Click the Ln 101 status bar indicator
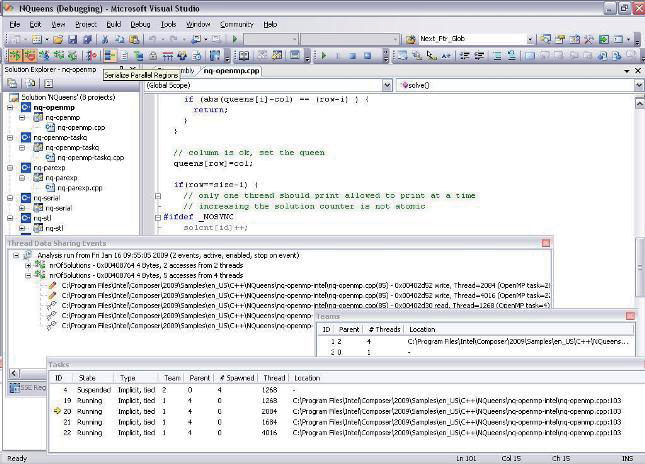The width and height of the screenshot is (645, 464). click(466, 458)
